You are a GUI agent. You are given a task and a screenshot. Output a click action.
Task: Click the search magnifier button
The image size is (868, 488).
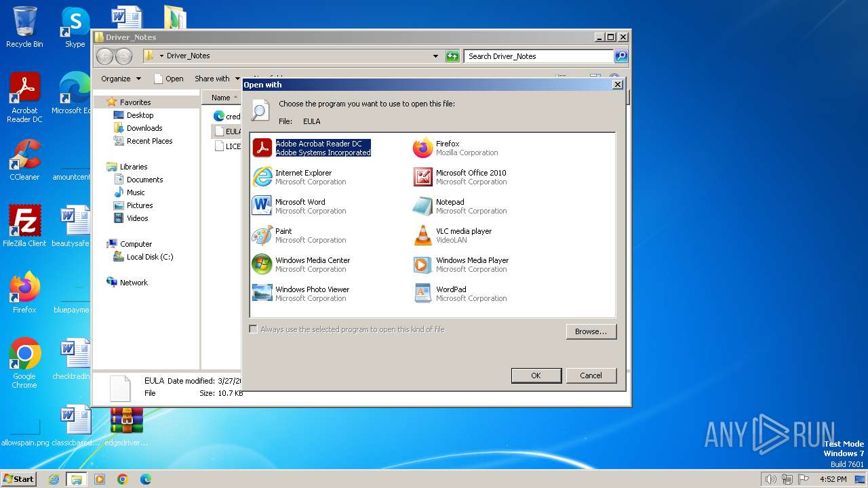[621, 56]
